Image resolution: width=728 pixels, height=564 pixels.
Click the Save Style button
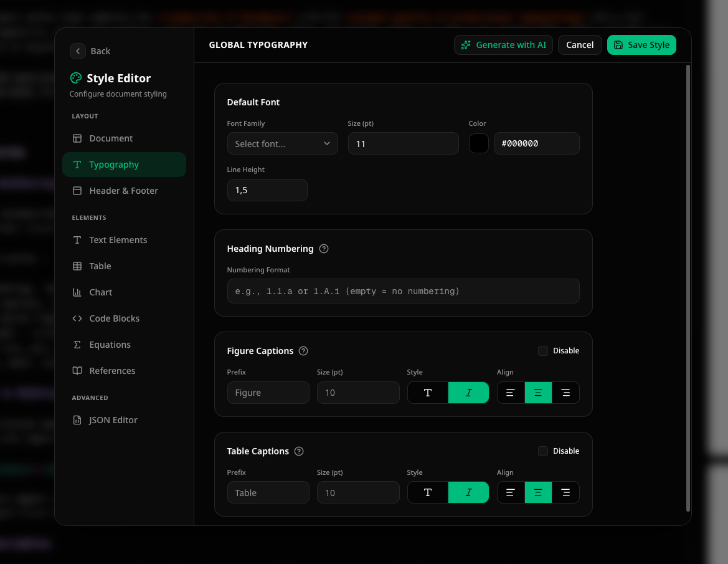[x=641, y=45]
